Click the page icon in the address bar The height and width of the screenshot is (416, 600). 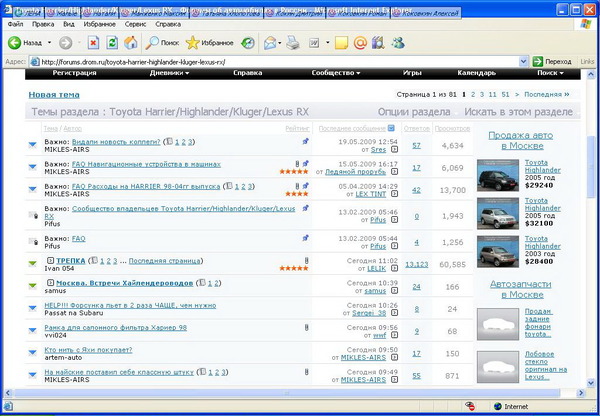click(x=35, y=62)
